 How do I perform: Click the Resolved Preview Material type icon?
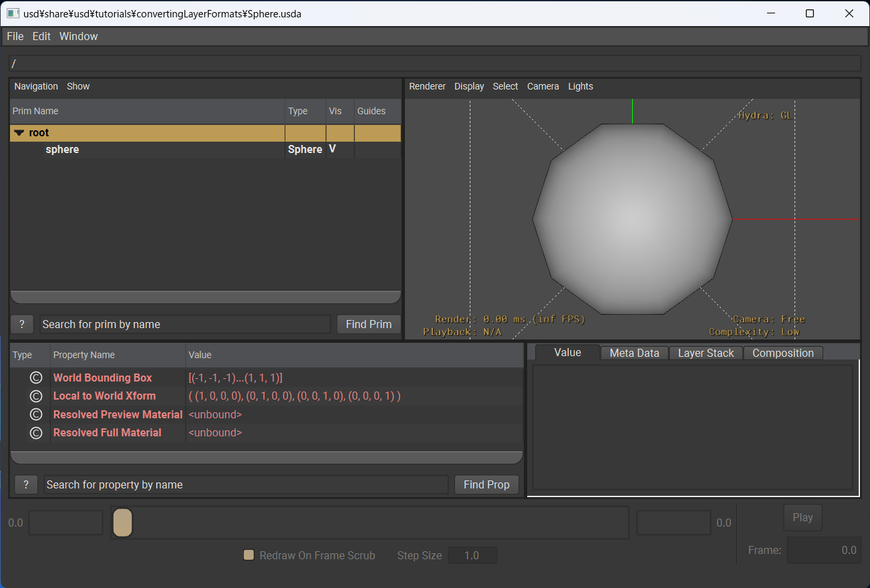(36, 415)
